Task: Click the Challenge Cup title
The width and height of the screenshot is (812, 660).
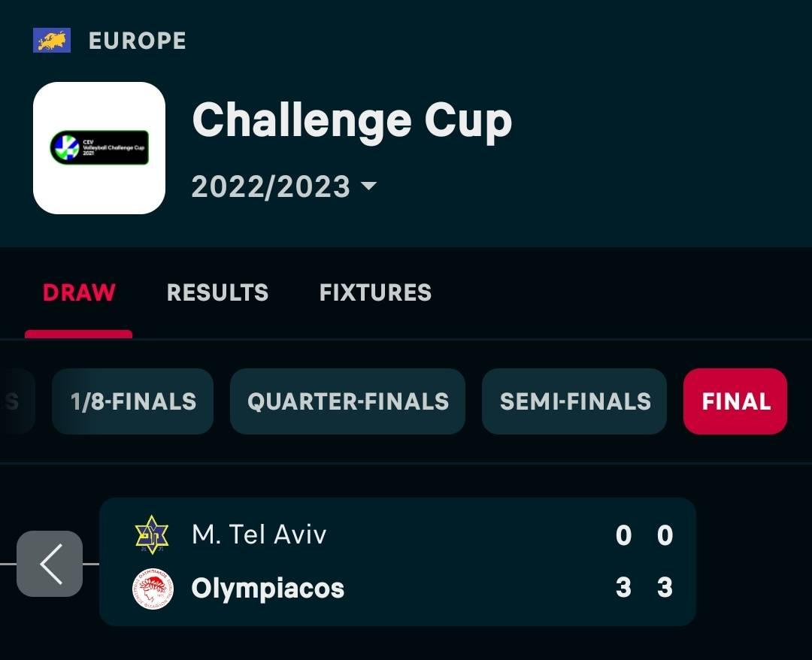Action: [x=352, y=121]
